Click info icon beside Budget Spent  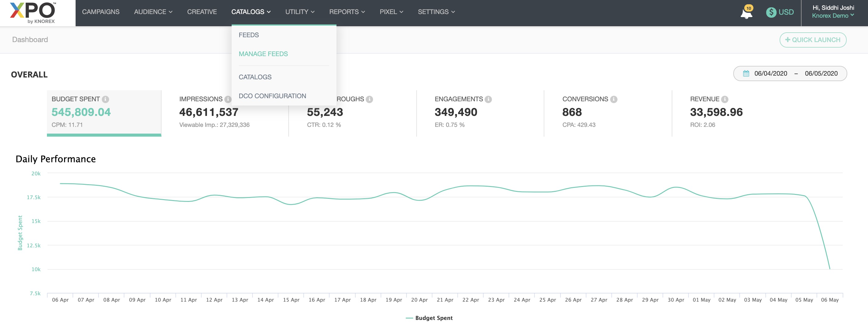pos(105,99)
